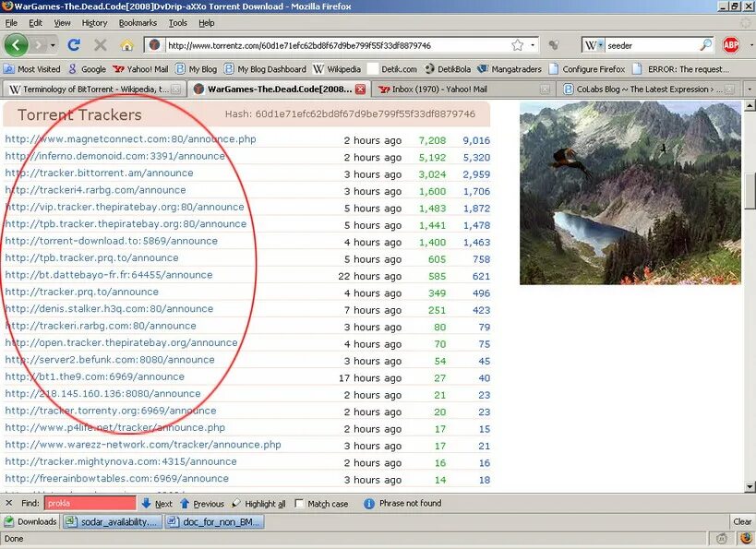
Task: Open the Configure Firefox bookmark
Action: pyautogui.click(x=587, y=69)
